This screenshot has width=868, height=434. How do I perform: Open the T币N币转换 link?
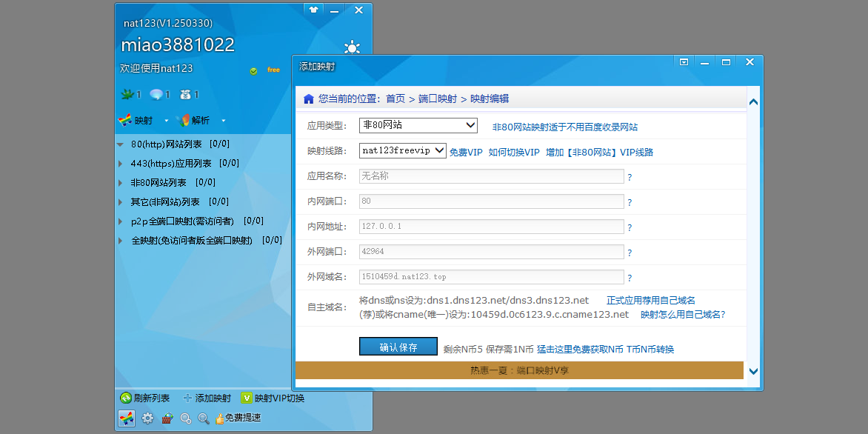[650, 350]
